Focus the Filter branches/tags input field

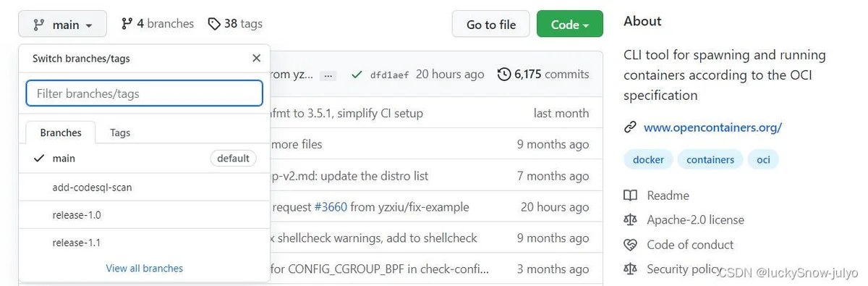[144, 93]
